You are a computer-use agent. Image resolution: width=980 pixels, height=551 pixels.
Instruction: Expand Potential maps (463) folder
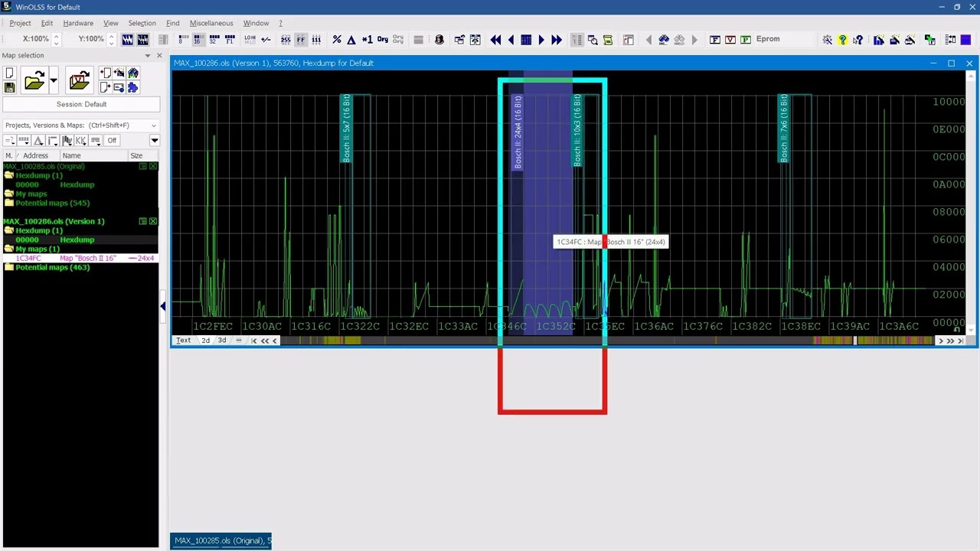(x=9, y=267)
